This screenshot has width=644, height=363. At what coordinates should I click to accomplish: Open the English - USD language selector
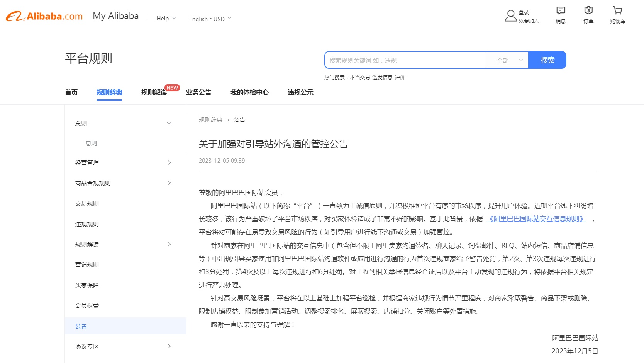click(210, 19)
